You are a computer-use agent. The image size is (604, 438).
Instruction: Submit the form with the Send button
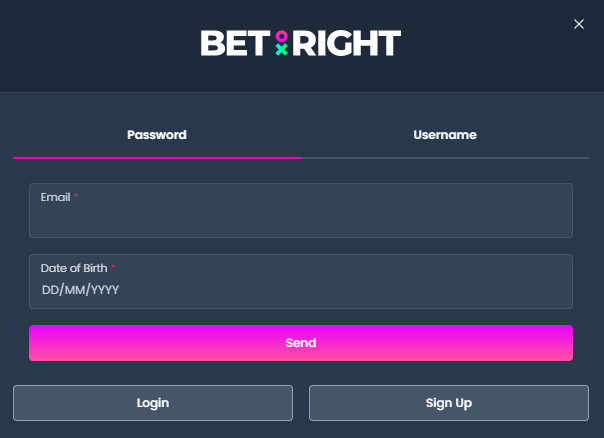click(301, 343)
